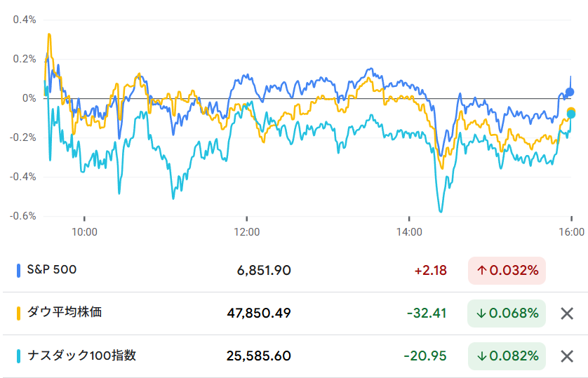Click the S&P 500 blue color marker
The image size is (588, 378).
pos(18,270)
